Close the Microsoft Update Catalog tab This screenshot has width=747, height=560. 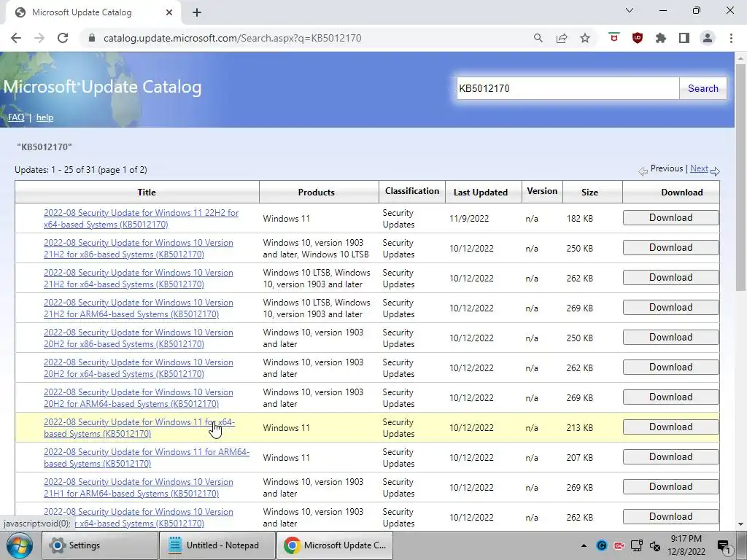(169, 12)
